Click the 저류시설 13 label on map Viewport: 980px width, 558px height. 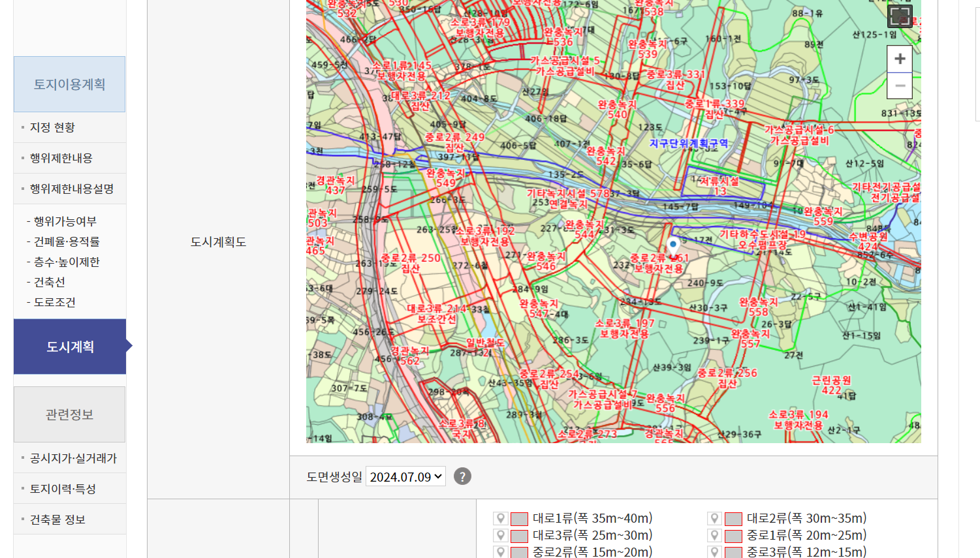(719, 186)
